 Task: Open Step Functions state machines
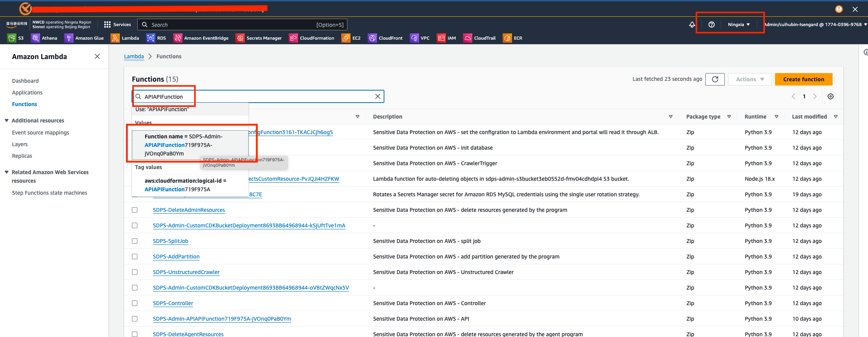point(49,193)
